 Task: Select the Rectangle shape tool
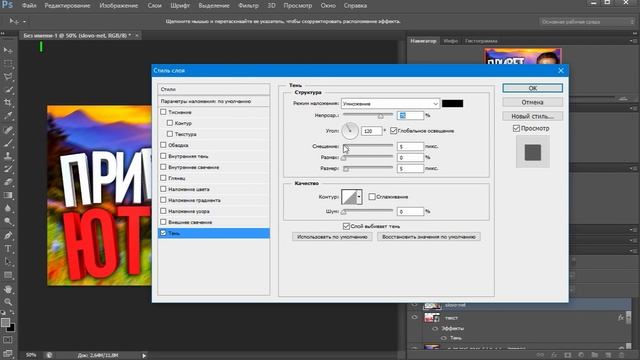point(8,275)
